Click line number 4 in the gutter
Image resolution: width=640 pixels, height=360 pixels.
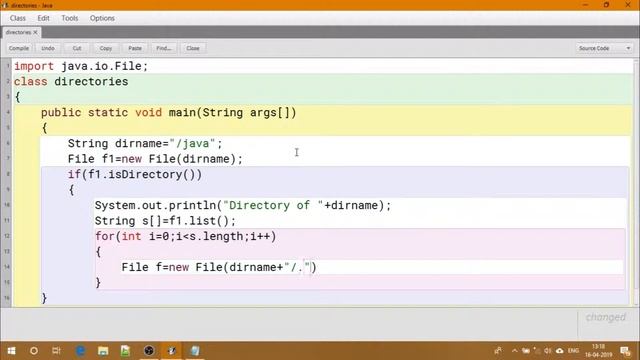[x=7, y=112]
